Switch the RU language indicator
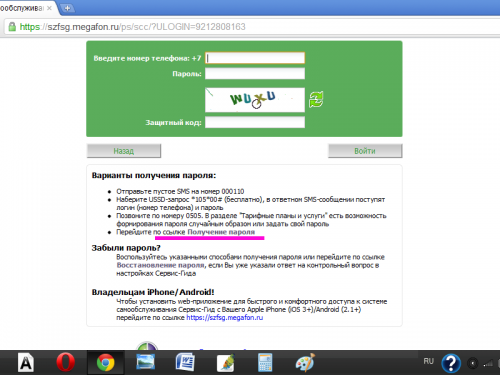Viewport: 500px width, 375px height. point(429,361)
